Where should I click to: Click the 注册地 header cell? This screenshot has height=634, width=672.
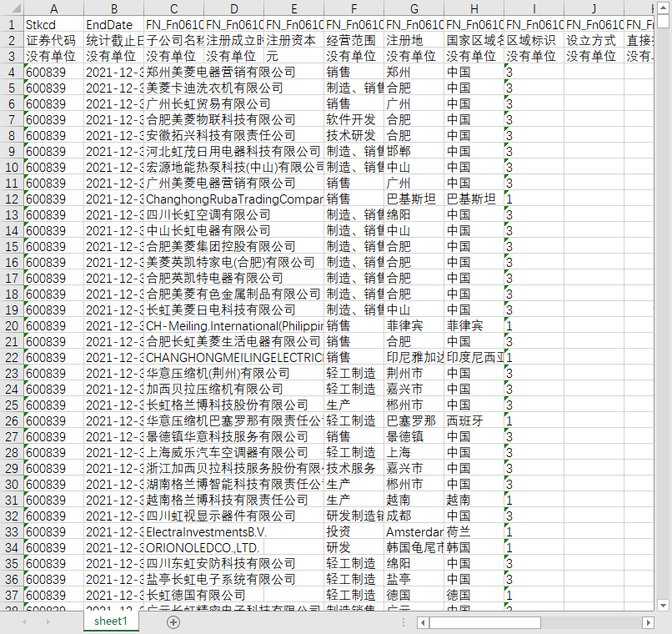tap(414, 40)
